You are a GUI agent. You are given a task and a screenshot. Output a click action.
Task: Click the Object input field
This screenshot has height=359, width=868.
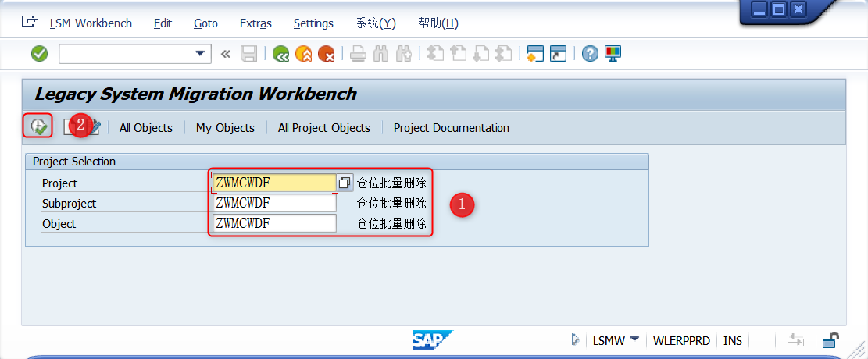click(274, 223)
